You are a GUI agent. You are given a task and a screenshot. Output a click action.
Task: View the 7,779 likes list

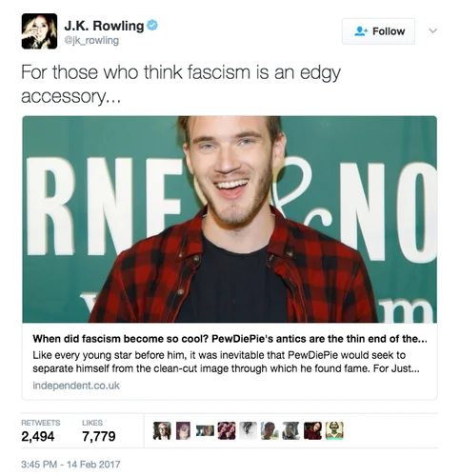click(99, 431)
